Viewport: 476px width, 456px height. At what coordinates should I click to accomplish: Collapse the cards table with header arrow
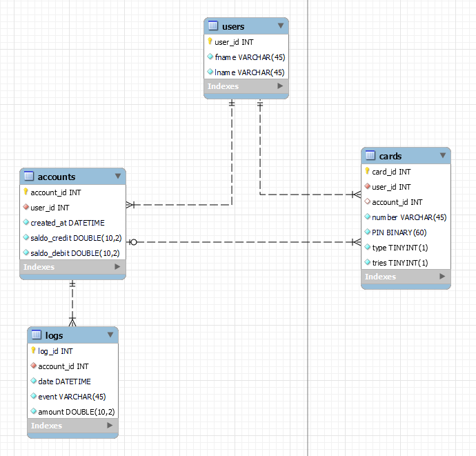point(443,155)
